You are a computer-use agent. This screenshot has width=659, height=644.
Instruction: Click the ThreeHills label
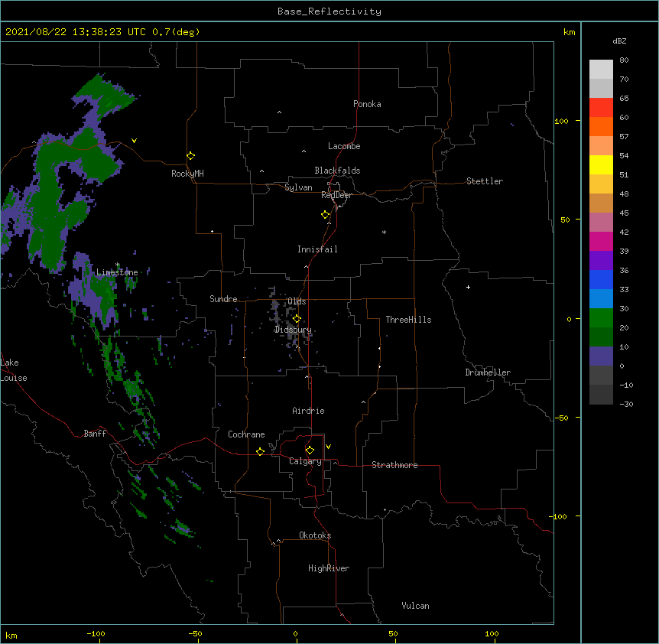pos(408,320)
